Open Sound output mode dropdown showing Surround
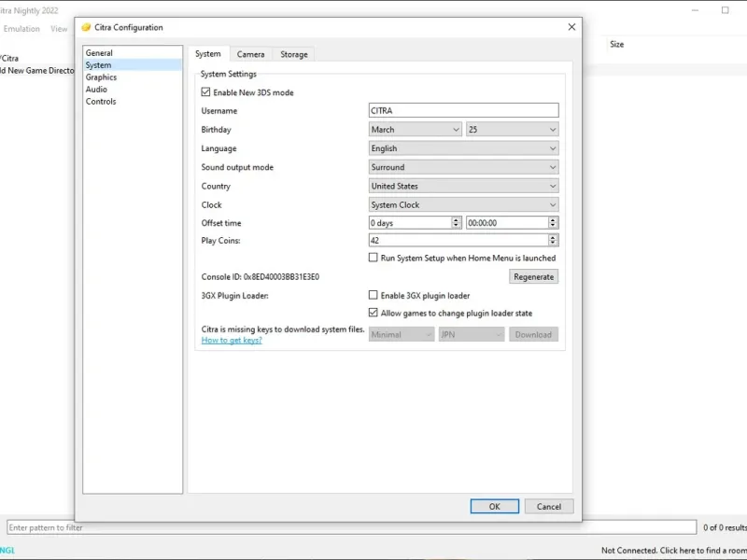The height and width of the screenshot is (560, 747). 463,167
